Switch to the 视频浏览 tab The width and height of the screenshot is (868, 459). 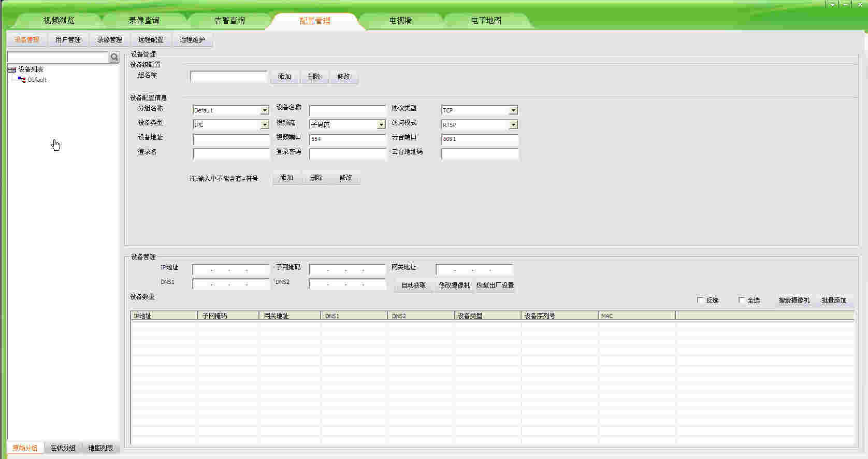[x=59, y=21]
